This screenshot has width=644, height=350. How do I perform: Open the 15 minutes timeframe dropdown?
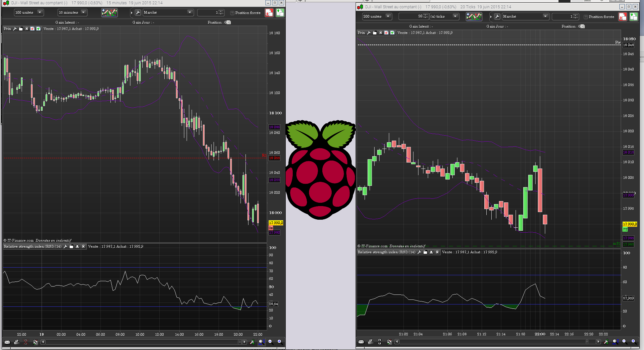[72, 13]
